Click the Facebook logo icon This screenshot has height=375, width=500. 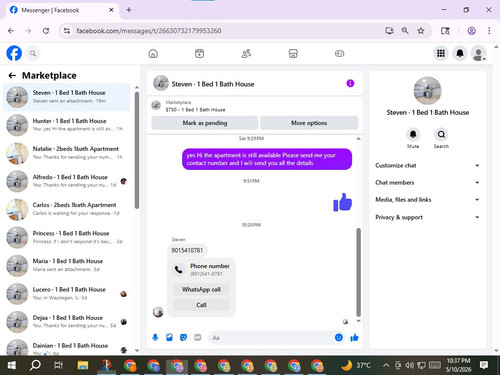tap(14, 53)
